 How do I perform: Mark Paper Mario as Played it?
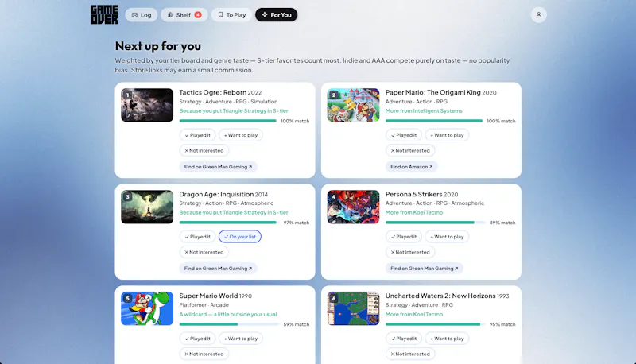(404, 135)
